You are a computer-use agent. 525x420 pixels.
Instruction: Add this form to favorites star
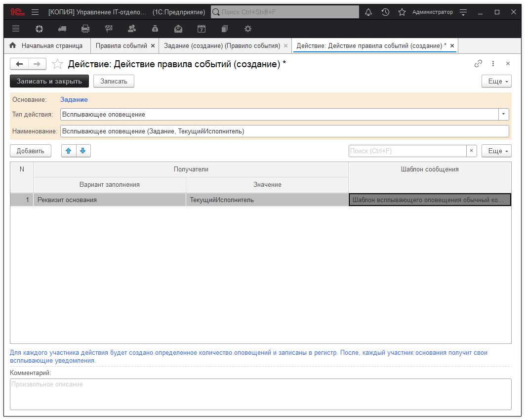[58, 64]
